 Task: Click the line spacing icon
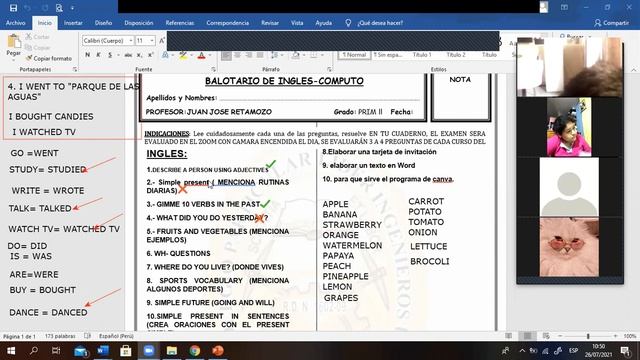(275, 55)
